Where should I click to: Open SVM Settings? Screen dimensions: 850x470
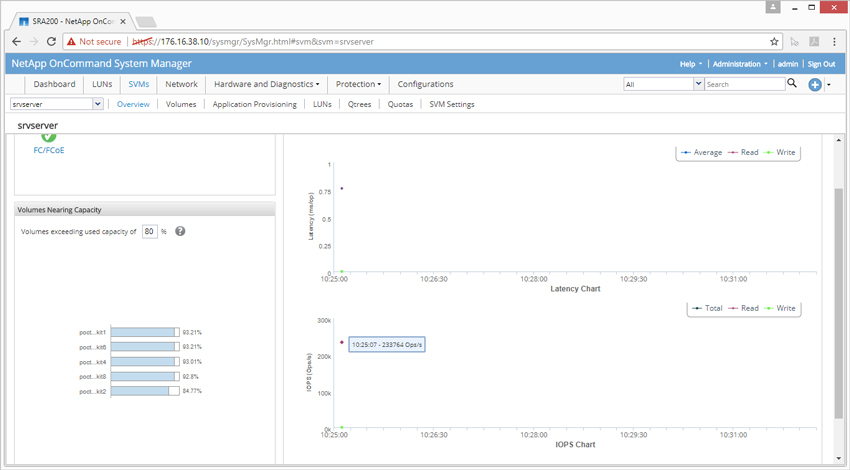point(452,104)
